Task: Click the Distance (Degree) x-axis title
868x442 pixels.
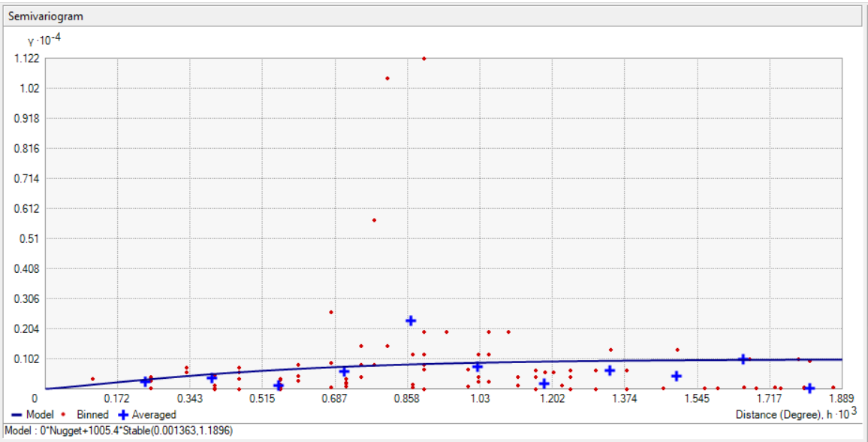Action: (x=787, y=414)
